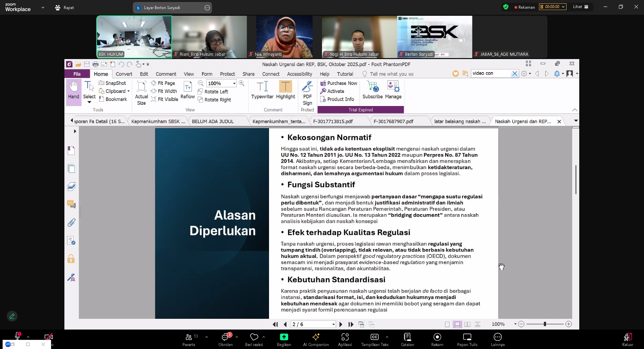Open the attachments panel paperclip icon

point(71,222)
